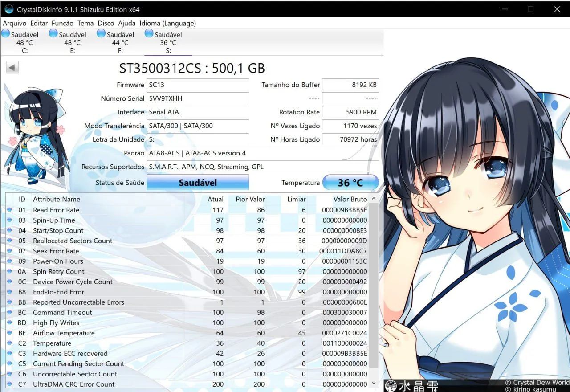Click the Pior Valor column header
The width and height of the screenshot is (570, 392).
tap(250, 199)
